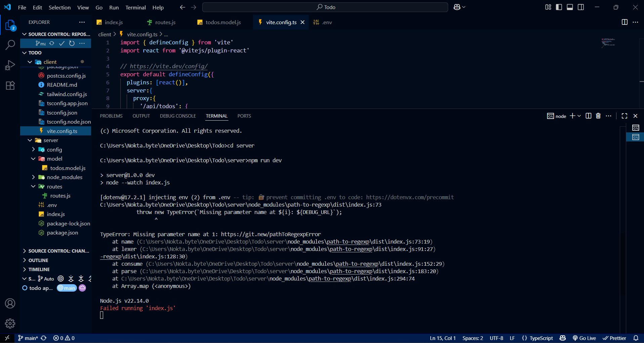Commit with the checkmark icon

click(62, 43)
